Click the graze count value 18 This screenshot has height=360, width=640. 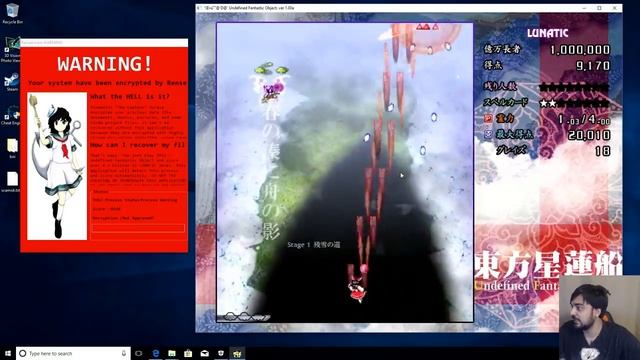click(x=603, y=151)
